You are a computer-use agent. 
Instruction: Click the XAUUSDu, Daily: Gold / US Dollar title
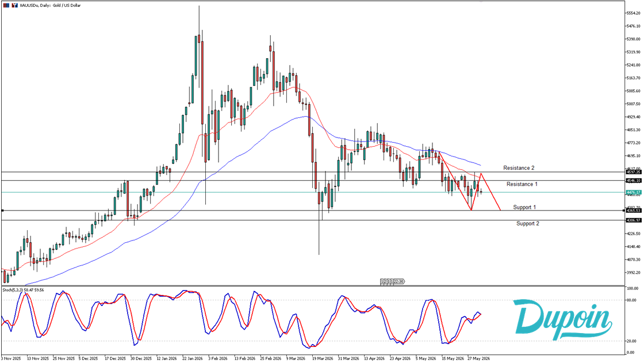50,5
